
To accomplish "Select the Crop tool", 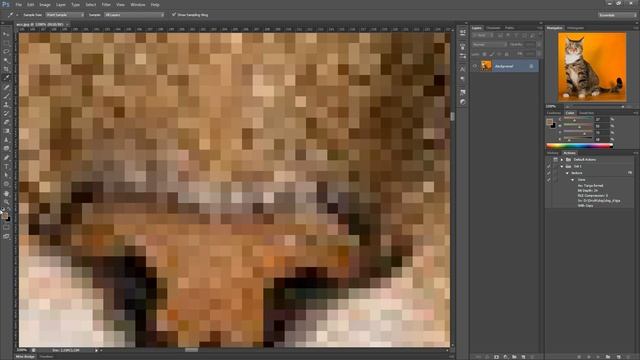I will coord(6,69).
